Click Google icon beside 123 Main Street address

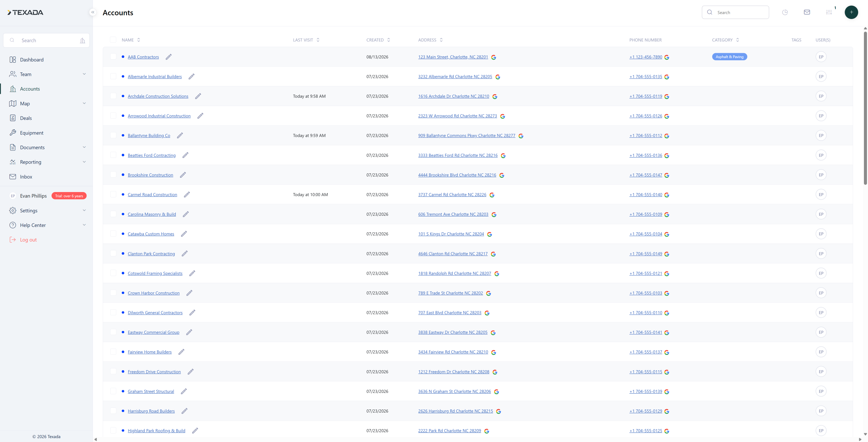click(x=494, y=57)
